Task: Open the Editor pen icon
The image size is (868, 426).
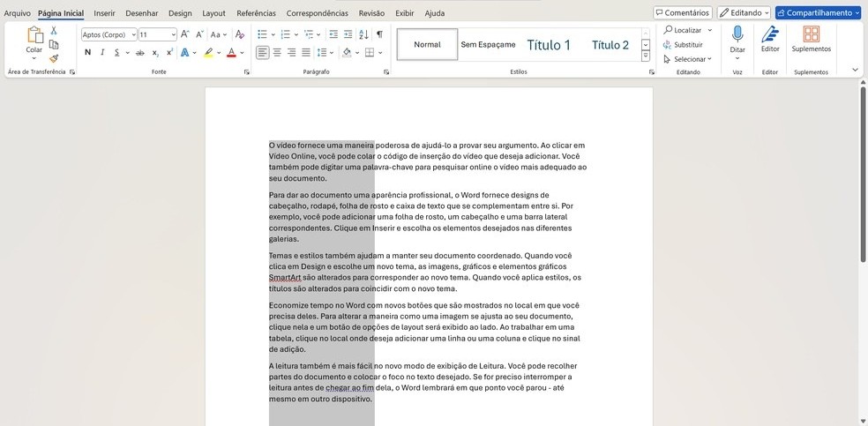Action: 770,34
